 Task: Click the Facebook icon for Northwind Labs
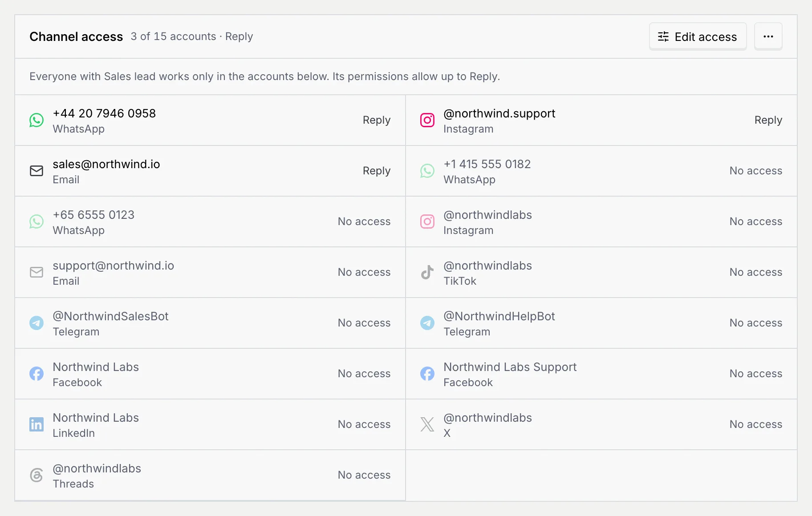(x=37, y=374)
